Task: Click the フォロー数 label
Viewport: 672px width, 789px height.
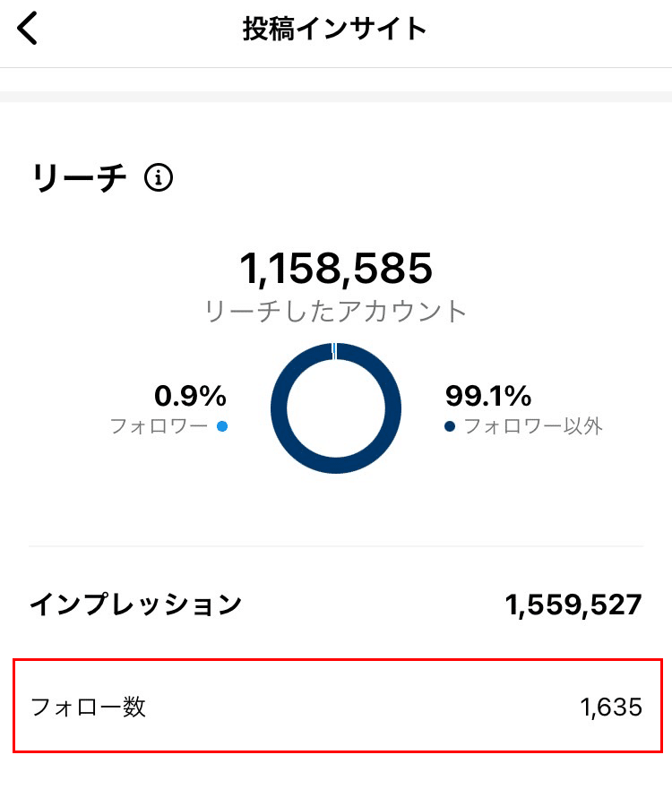Action: pos(88,708)
